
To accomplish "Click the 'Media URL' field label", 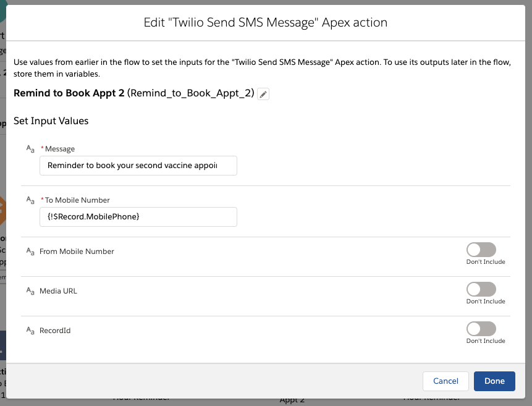I will tap(58, 291).
